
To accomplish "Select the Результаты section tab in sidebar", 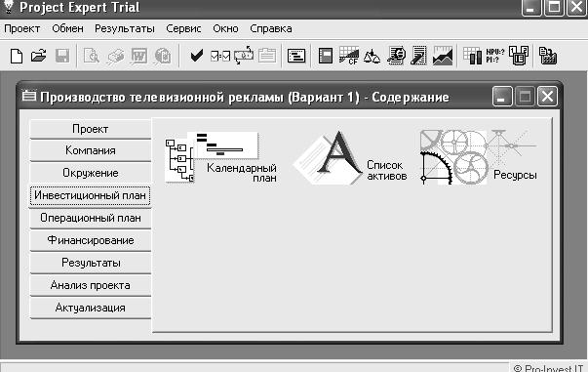I will (90, 264).
